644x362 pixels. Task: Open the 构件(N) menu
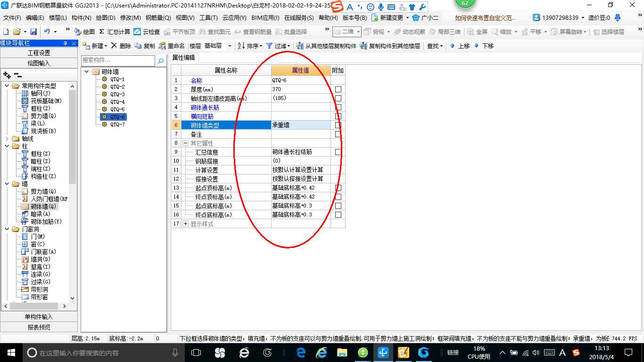coord(82,17)
